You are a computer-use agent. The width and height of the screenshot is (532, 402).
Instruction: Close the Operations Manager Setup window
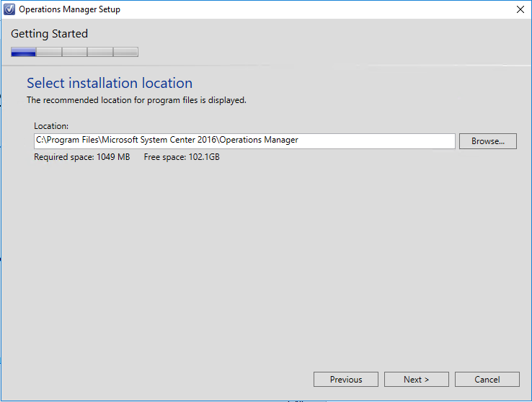[520, 9]
